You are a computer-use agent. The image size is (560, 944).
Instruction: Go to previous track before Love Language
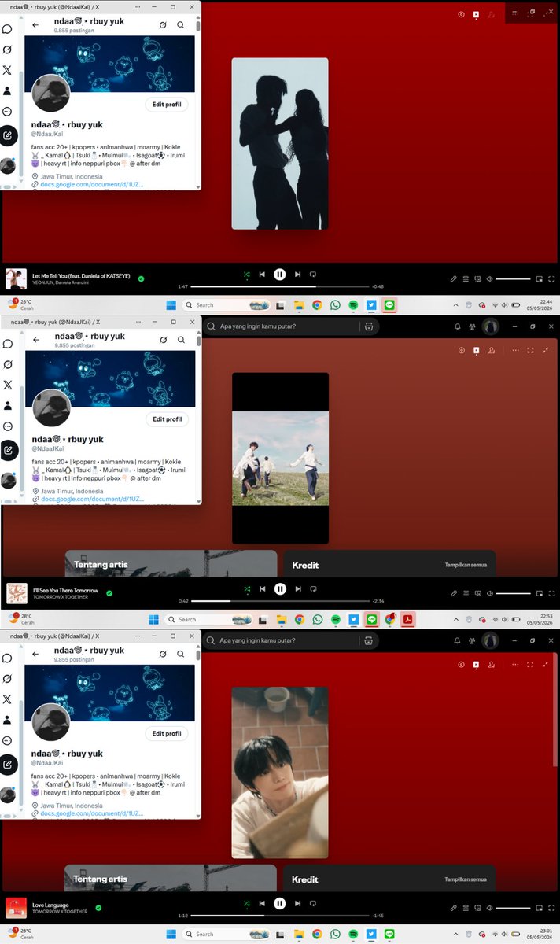click(x=262, y=904)
